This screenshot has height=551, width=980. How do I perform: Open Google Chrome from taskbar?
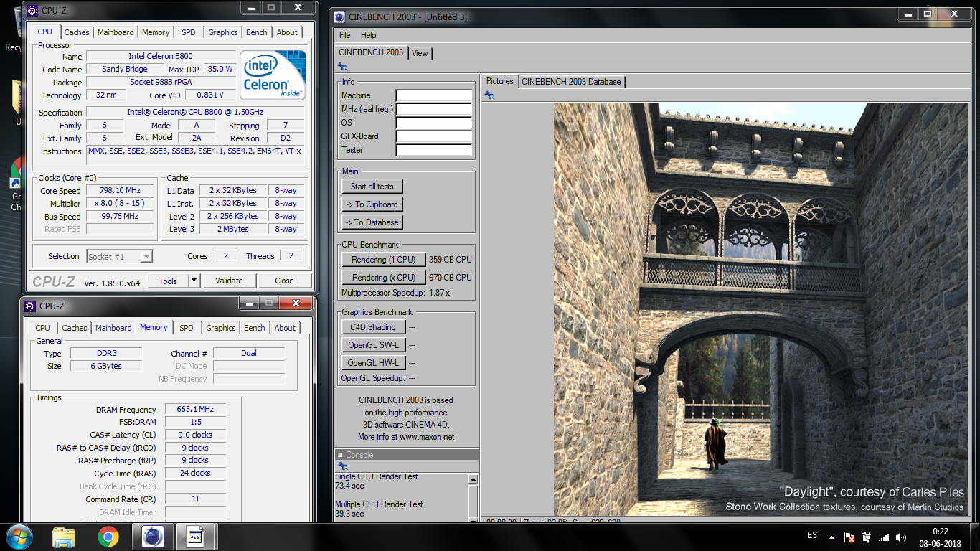point(108,537)
